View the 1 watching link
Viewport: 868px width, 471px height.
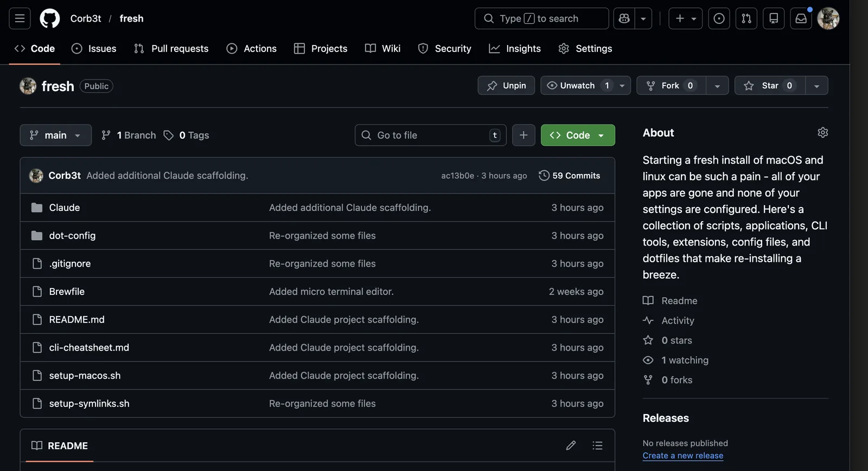675,360
